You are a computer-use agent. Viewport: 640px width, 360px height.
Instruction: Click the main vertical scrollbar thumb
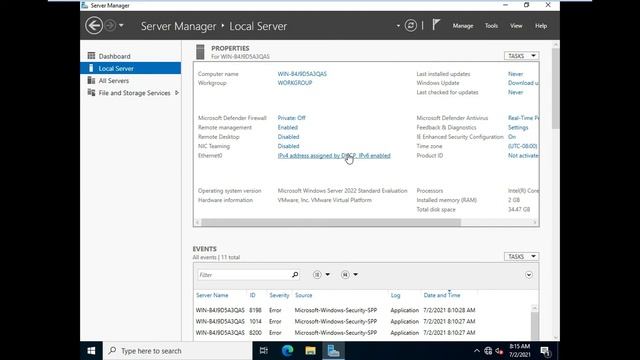tap(556, 88)
